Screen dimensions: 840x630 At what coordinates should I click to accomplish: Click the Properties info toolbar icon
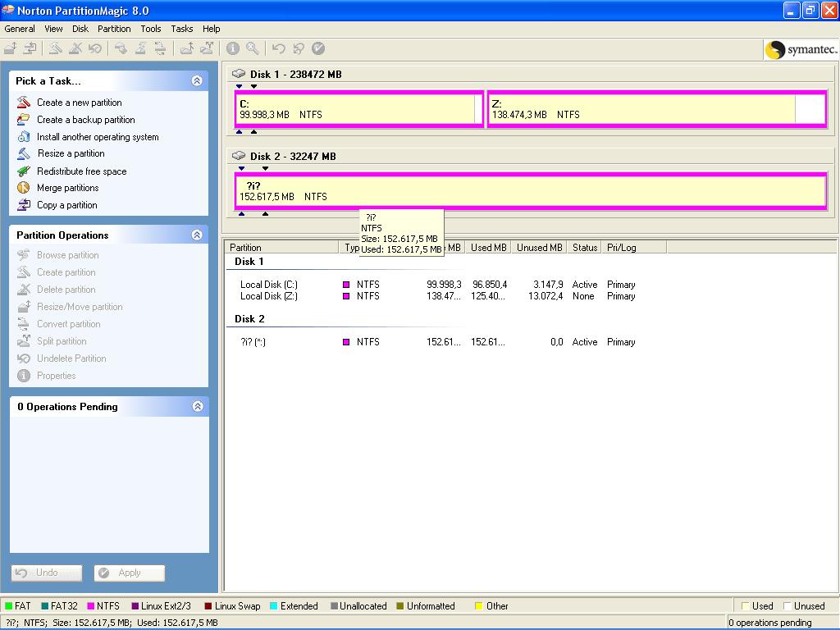pos(232,48)
